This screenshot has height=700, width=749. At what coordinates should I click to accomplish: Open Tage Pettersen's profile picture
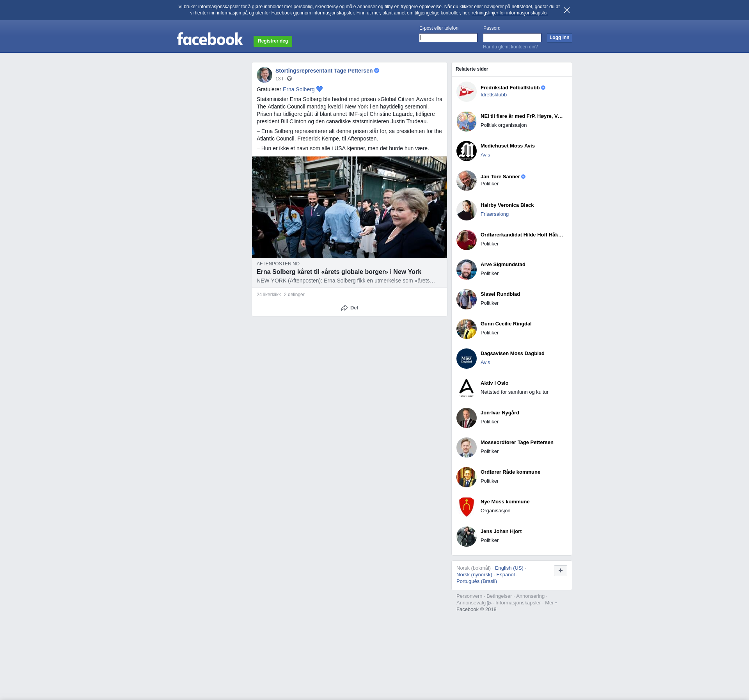click(x=264, y=75)
